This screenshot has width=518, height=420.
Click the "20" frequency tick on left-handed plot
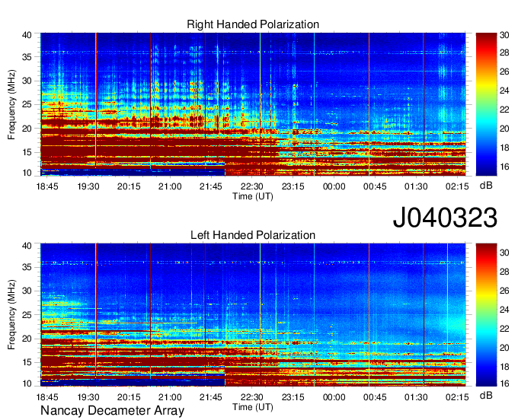point(27,339)
